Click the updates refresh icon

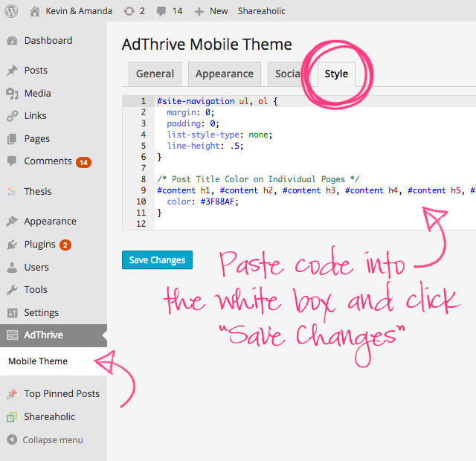[x=129, y=12]
